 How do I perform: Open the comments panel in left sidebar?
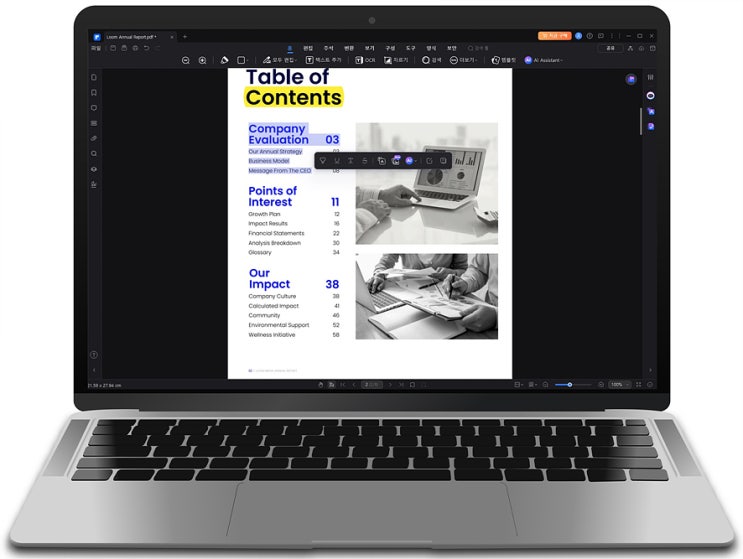coord(94,108)
